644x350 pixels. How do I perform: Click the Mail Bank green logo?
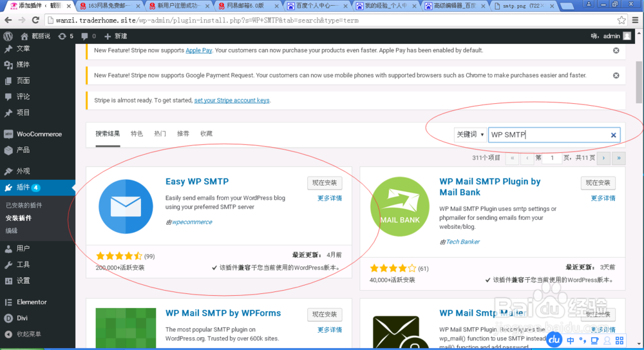[400, 206]
